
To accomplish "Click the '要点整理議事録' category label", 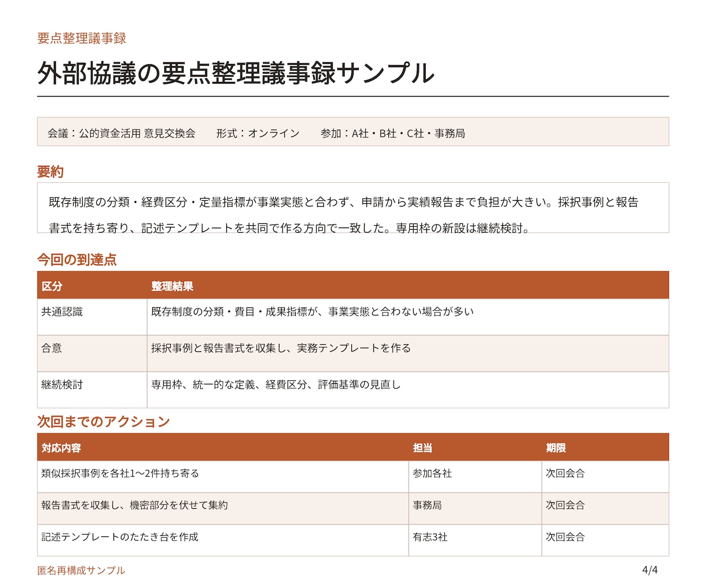I will tap(82, 38).
